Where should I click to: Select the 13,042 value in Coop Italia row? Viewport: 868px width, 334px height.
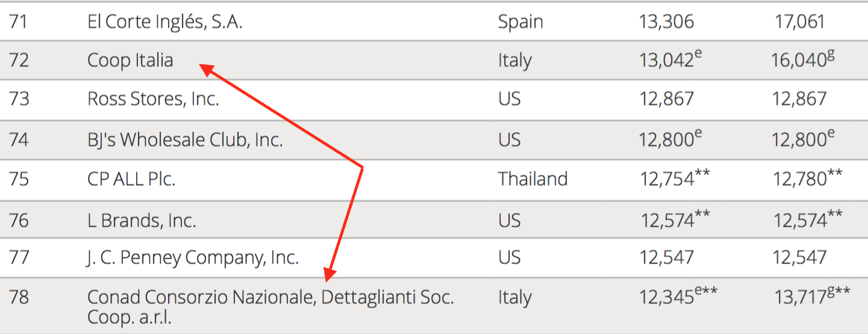tap(666, 60)
